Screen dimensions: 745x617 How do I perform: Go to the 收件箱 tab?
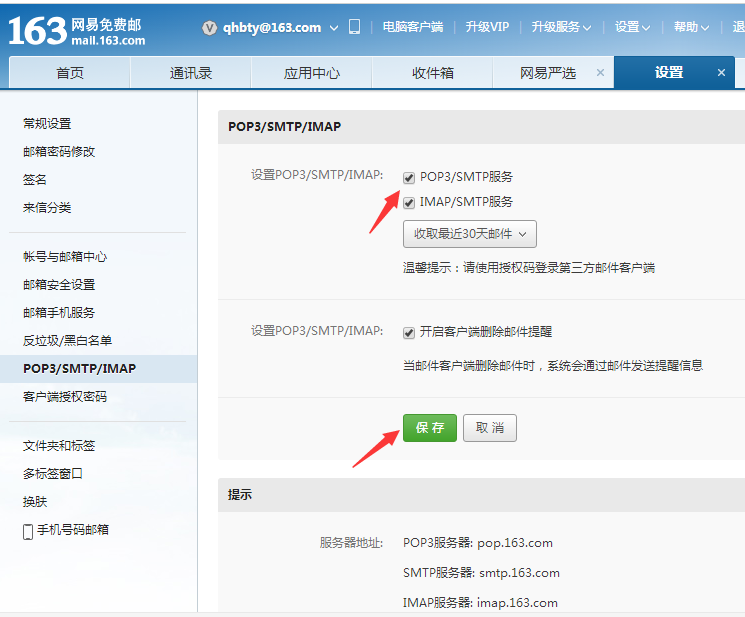click(432, 73)
